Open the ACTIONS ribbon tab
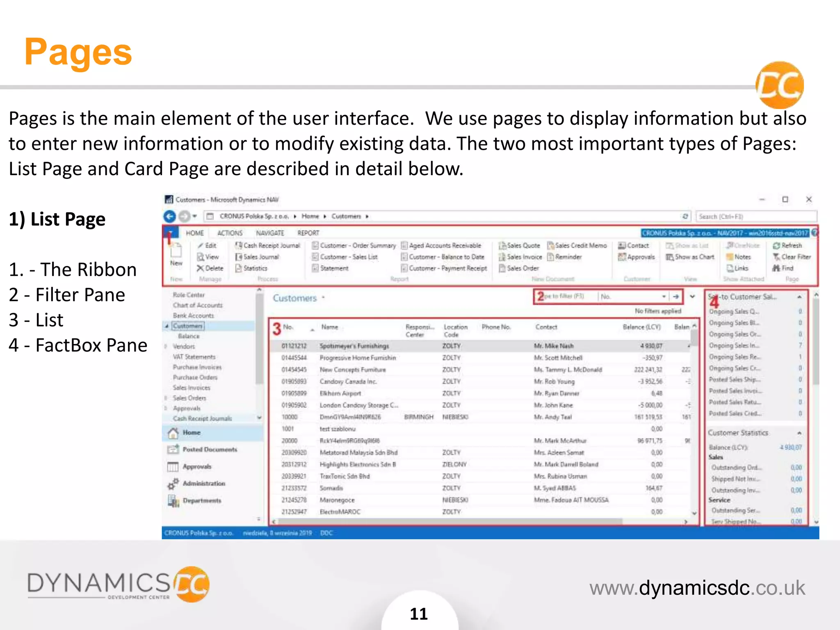 pyautogui.click(x=230, y=233)
